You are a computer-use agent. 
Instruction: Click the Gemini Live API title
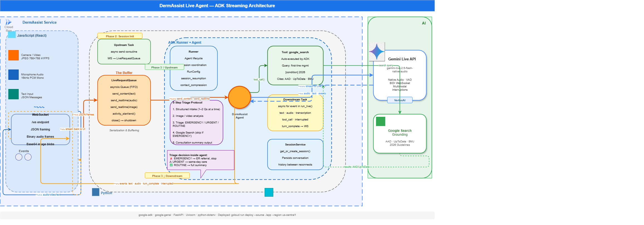click(402, 59)
